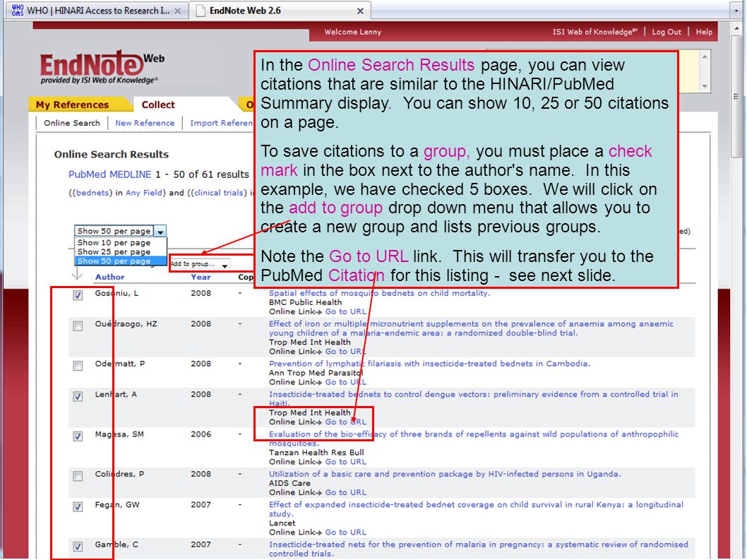Open Import References sub-tab
Screen dimensions: 747x560
[x=222, y=123]
